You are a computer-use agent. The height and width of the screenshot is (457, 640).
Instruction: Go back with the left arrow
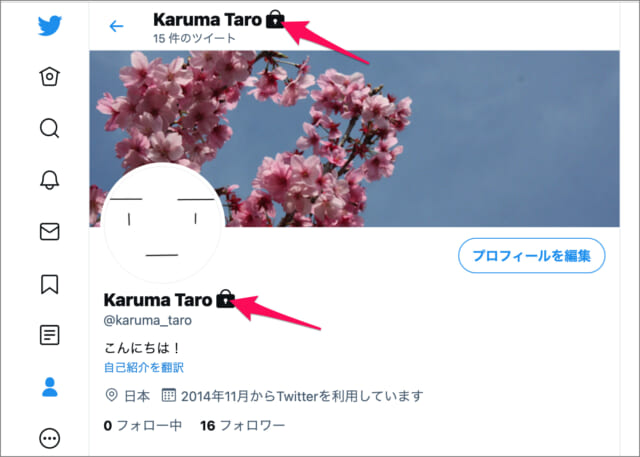tap(116, 27)
